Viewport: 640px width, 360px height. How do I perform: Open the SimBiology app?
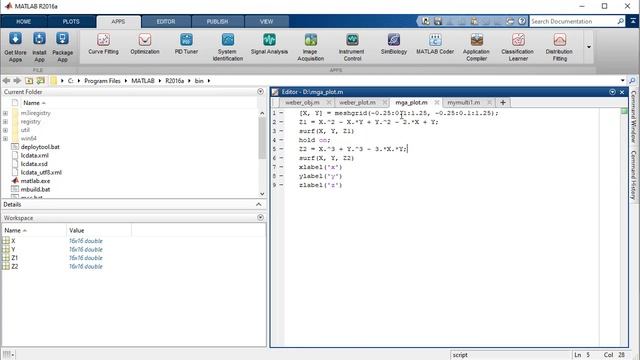393,44
